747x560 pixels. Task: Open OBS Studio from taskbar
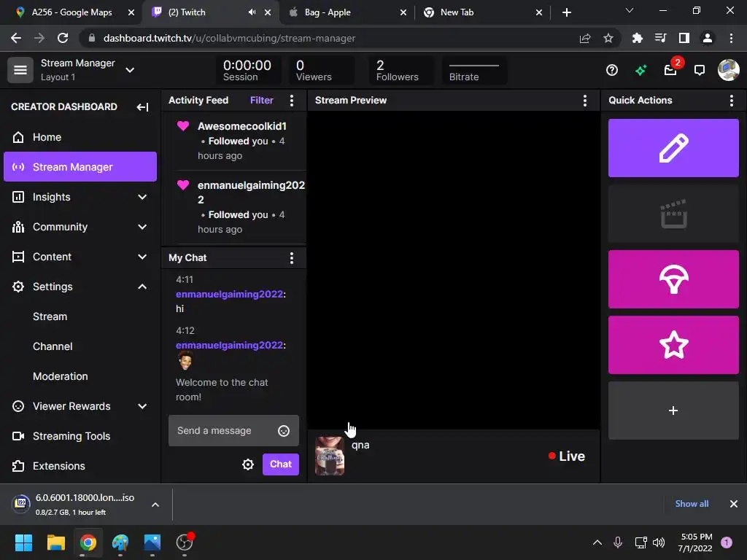[185, 542]
